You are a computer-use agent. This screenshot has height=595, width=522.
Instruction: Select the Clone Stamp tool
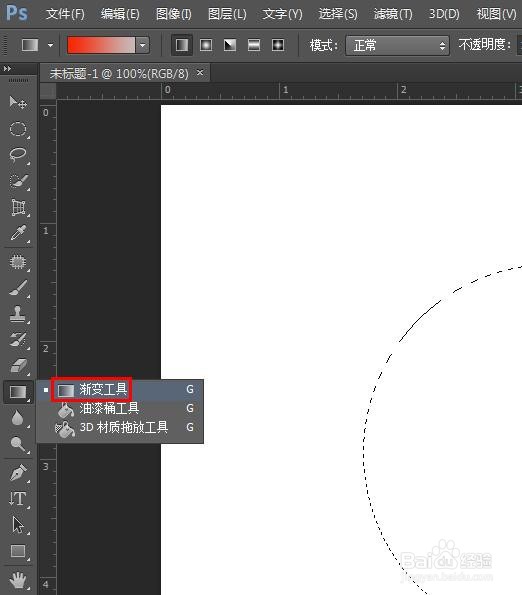coord(18,314)
